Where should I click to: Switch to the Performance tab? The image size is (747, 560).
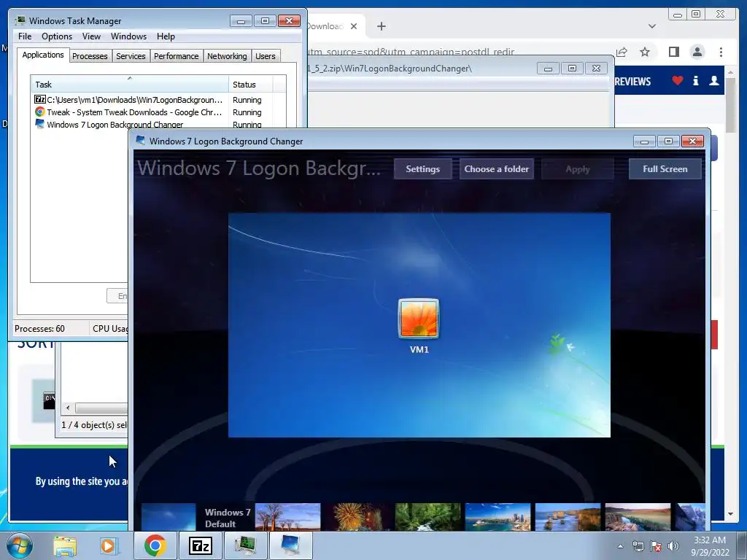[x=176, y=56]
